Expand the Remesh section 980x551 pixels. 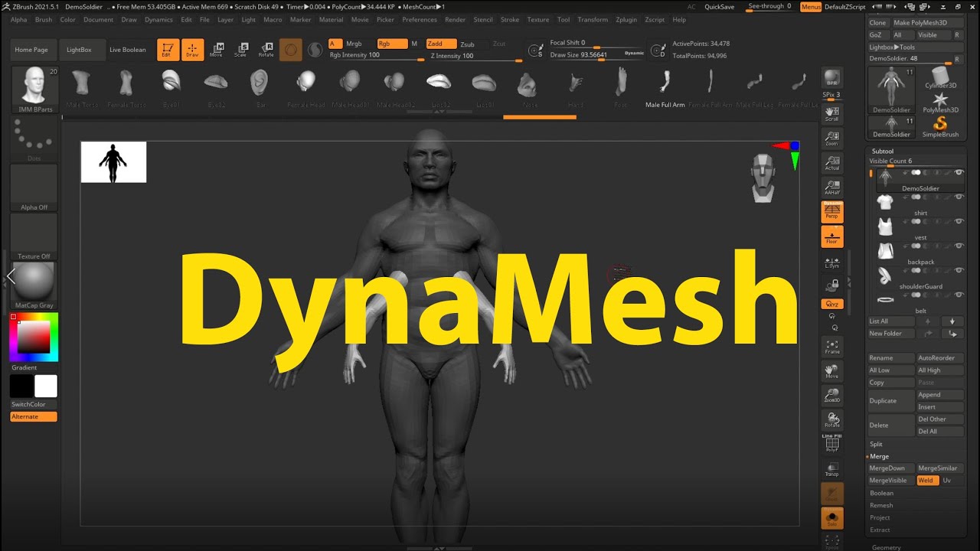(881, 505)
